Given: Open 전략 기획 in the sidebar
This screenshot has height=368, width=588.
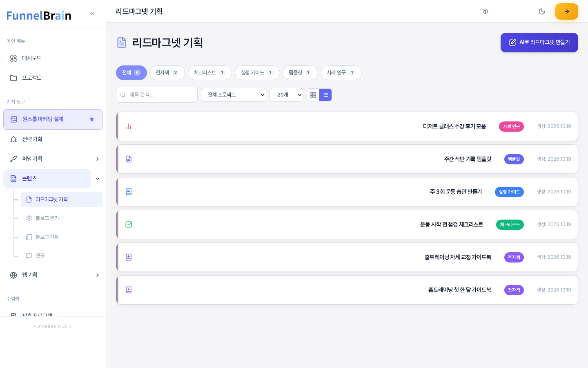Looking at the screenshot, I should 53,139.
